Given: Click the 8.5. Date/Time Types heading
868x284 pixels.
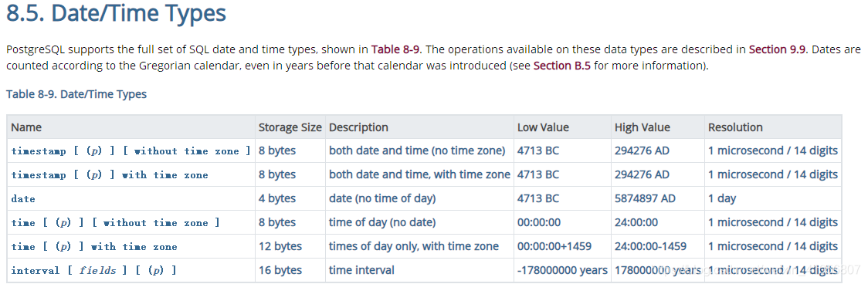Looking at the screenshot, I should click(x=117, y=14).
